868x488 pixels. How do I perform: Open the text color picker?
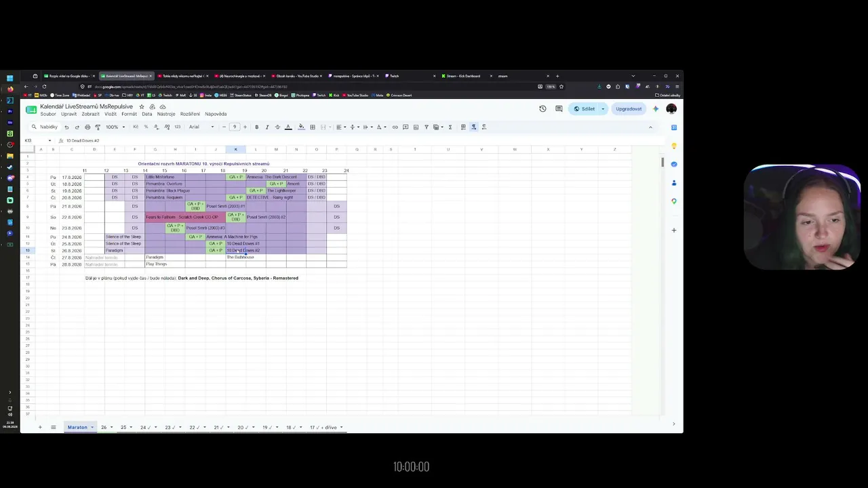coord(288,127)
